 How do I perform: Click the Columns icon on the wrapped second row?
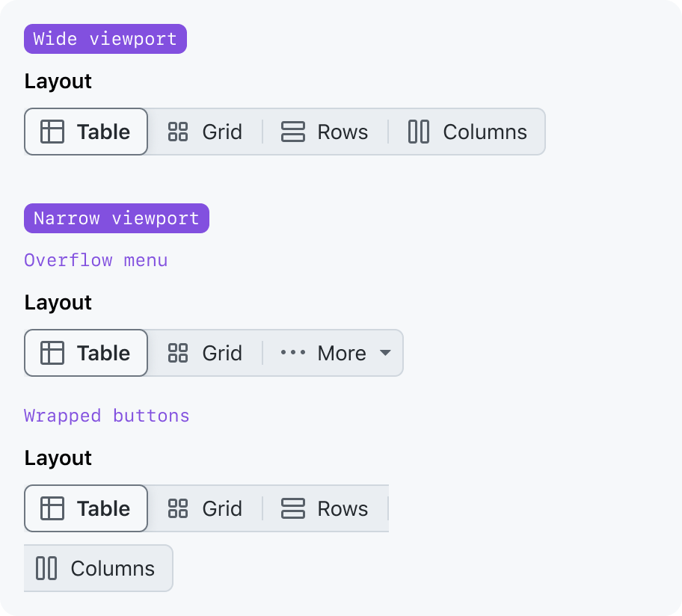[46, 568]
